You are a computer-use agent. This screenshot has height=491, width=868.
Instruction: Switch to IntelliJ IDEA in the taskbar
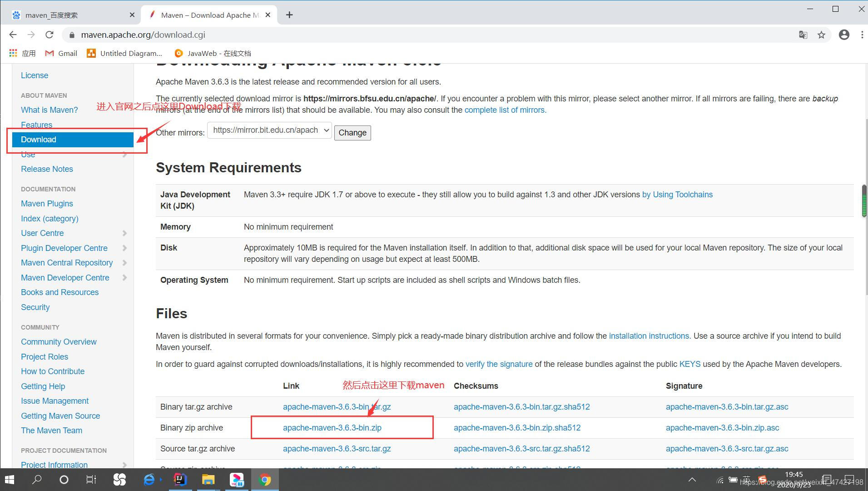point(180,480)
